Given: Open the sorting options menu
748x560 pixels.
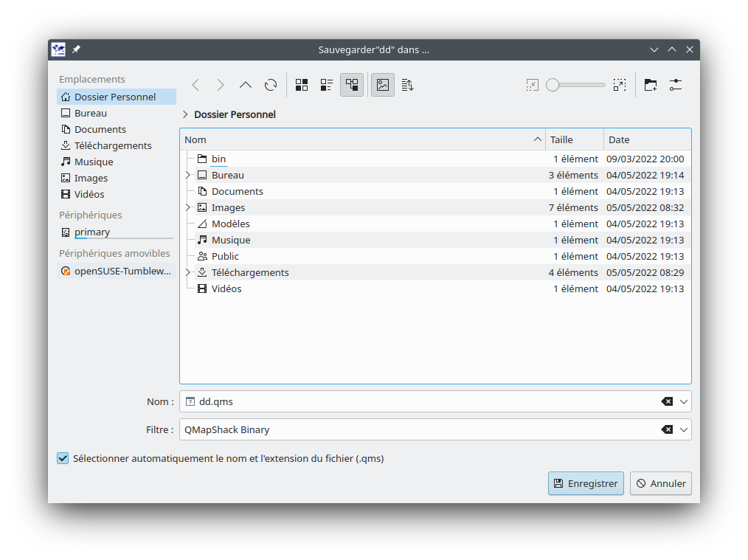Looking at the screenshot, I should (x=407, y=85).
